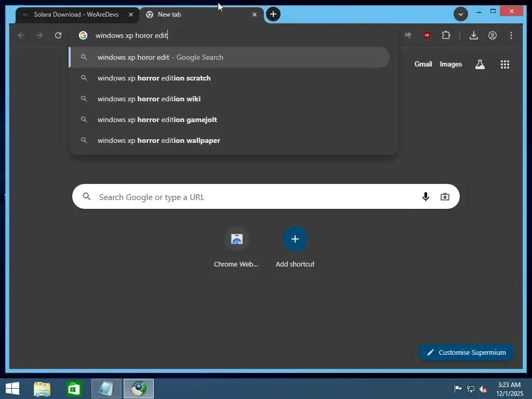Search by image with camera icon

coord(445,197)
